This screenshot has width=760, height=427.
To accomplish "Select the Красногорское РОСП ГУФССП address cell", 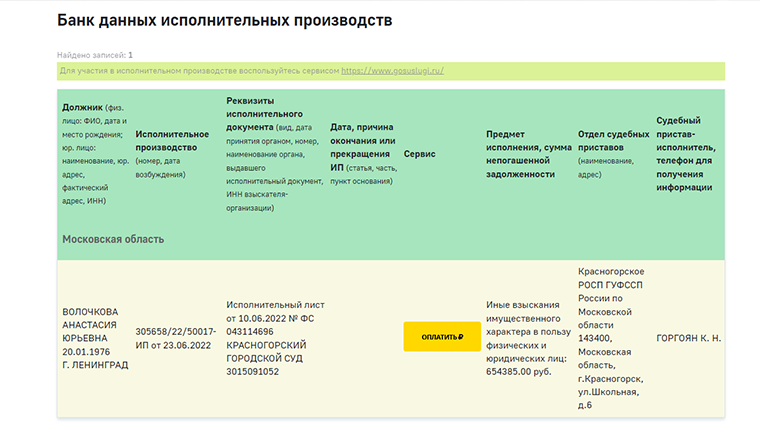I will (x=611, y=338).
